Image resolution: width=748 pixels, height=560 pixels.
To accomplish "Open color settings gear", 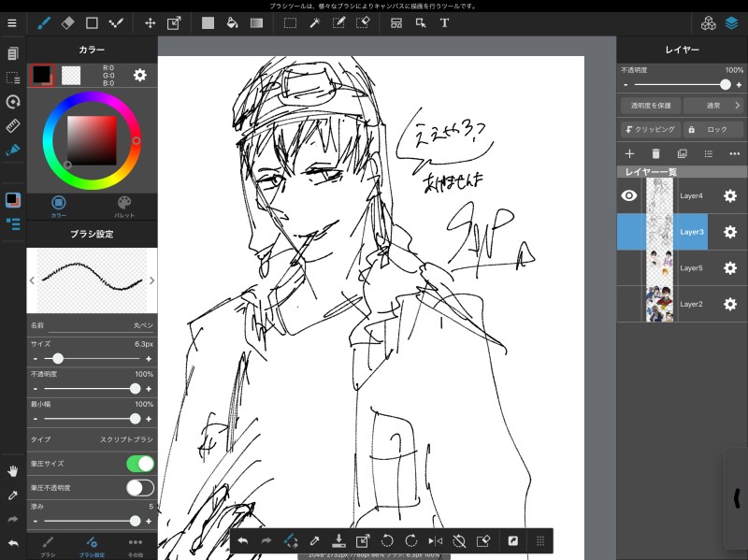I will (x=139, y=75).
